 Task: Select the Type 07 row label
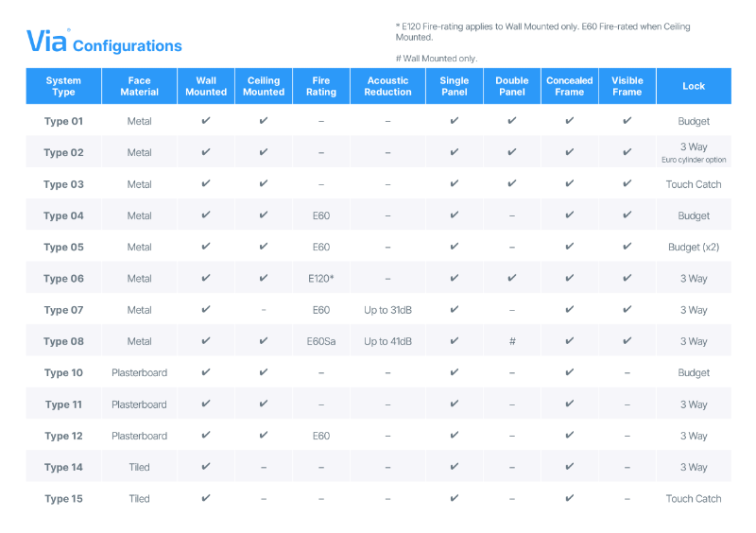click(x=63, y=310)
